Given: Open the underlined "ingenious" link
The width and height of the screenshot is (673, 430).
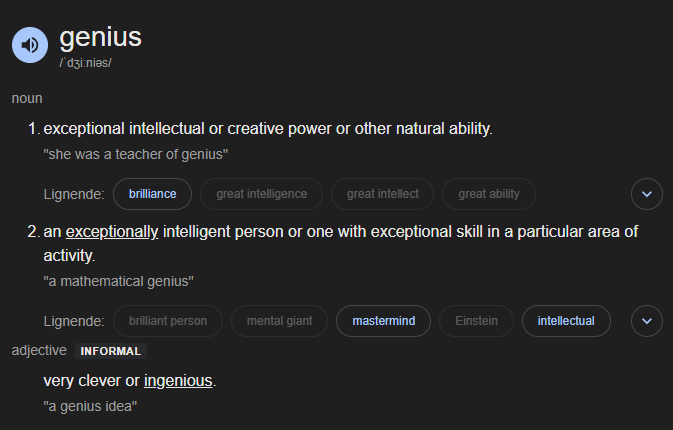Looking at the screenshot, I should tap(178, 380).
